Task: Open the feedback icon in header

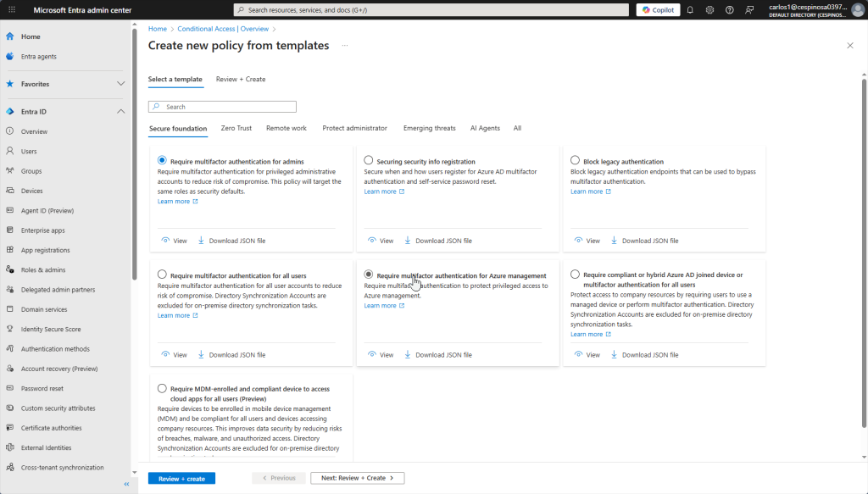Action: [748, 9]
